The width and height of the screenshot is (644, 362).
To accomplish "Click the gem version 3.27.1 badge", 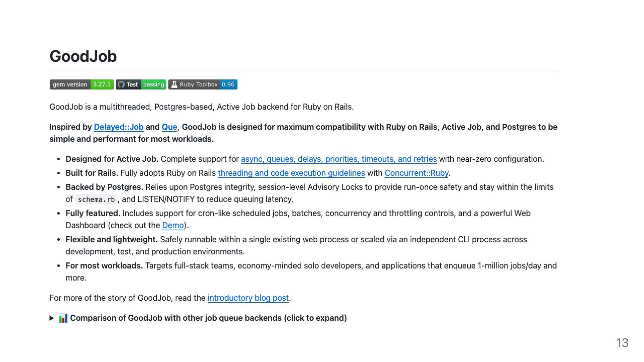I will tap(82, 84).
